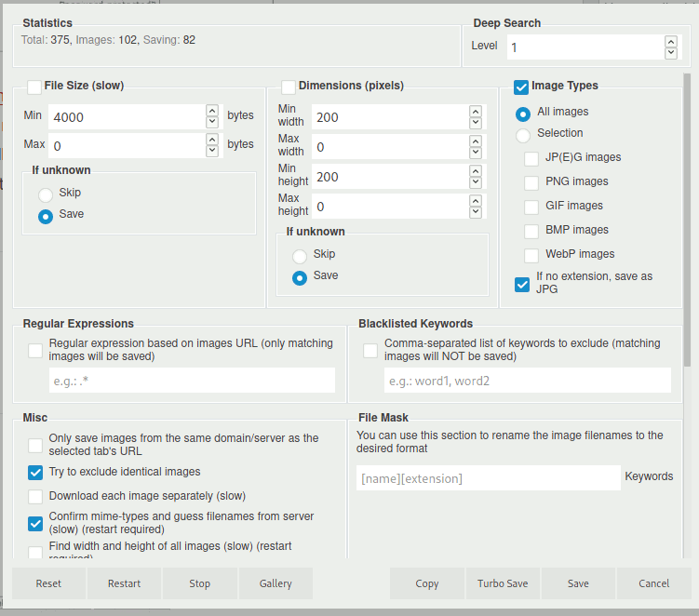This screenshot has width=699, height=616.
Task: Increase Max height with up arrow
Action: pos(476,200)
